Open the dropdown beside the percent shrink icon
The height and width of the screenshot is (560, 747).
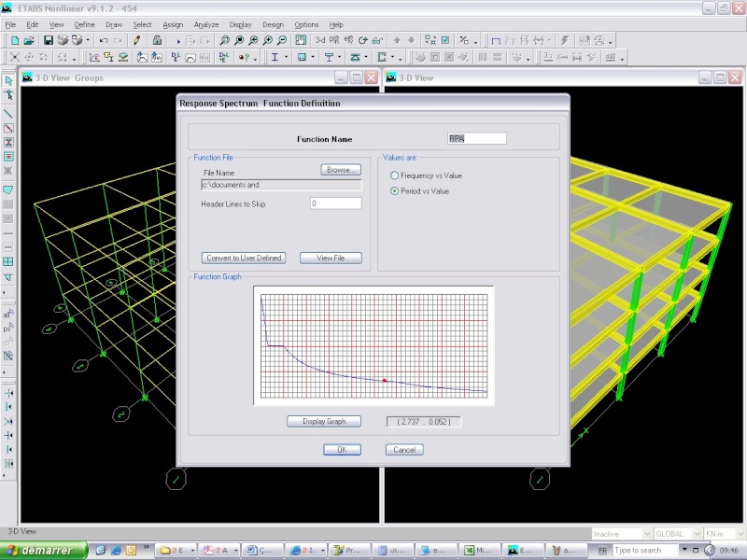click(x=475, y=42)
